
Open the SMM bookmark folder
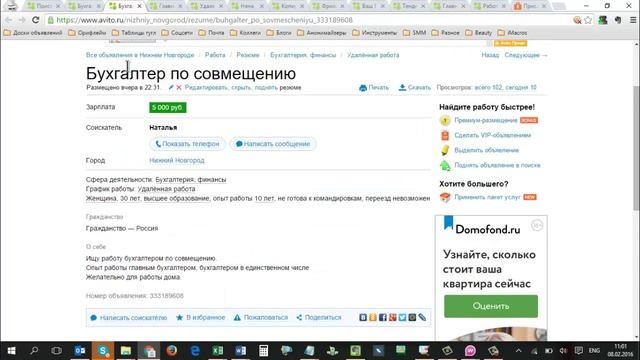coord(415,33)
